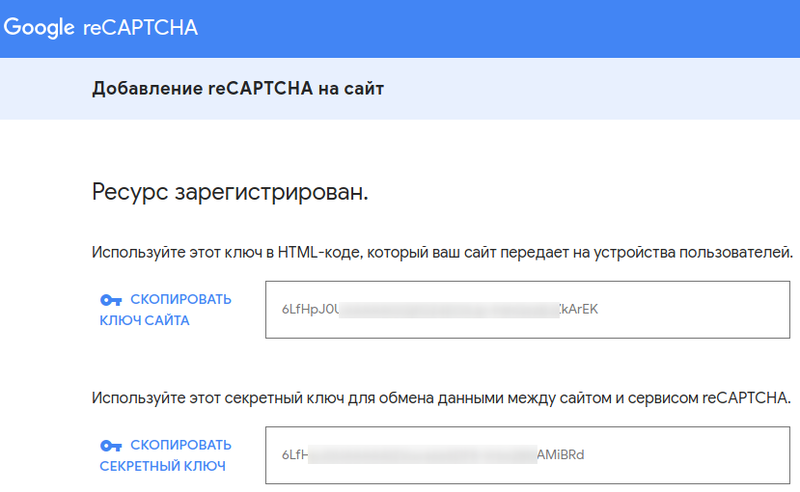800x492 pixels.
Task: Click the instruction text about the HTML-коде key
Action: [442, 253]
